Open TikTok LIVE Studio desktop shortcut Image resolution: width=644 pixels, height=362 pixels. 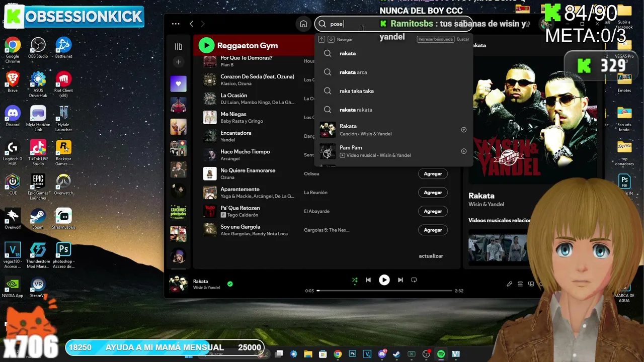point(38,152)
